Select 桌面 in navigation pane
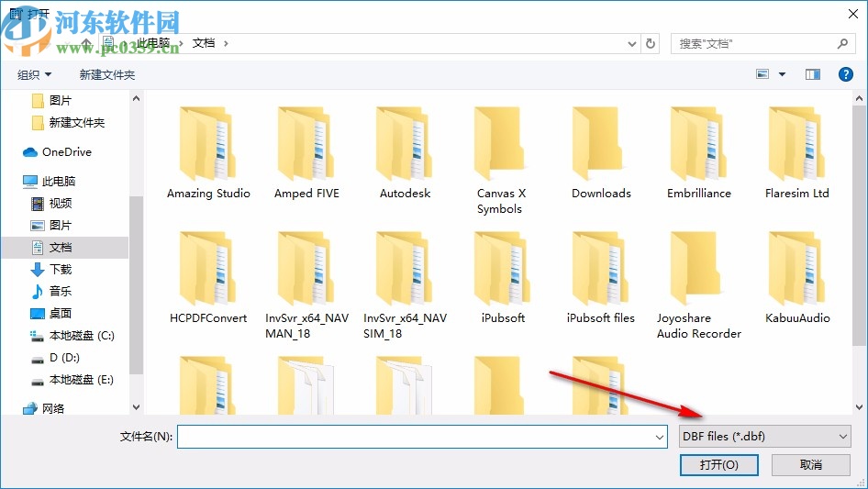This screenshot has height=489, width=868. [51, 314]
